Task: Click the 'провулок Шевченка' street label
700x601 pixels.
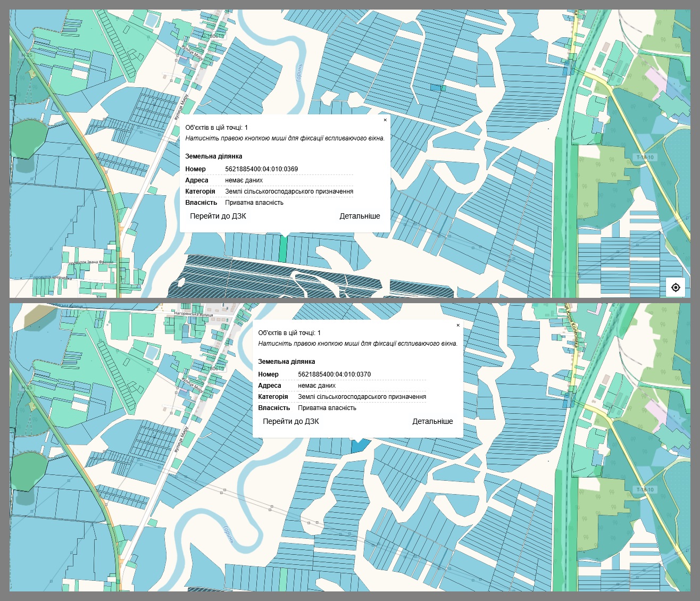Action: (x=52, y=278)
